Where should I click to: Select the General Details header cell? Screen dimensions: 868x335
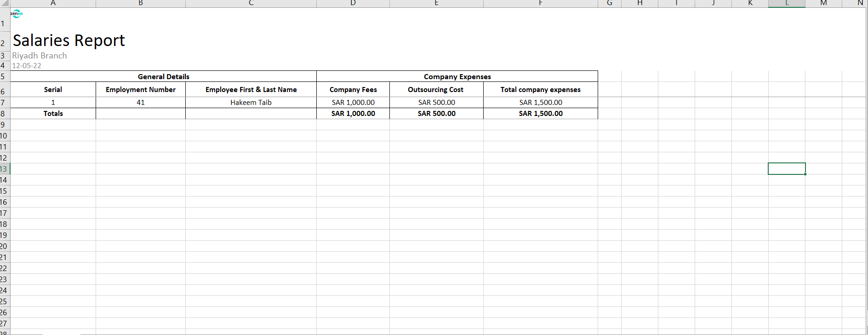(x=164, y=76)
